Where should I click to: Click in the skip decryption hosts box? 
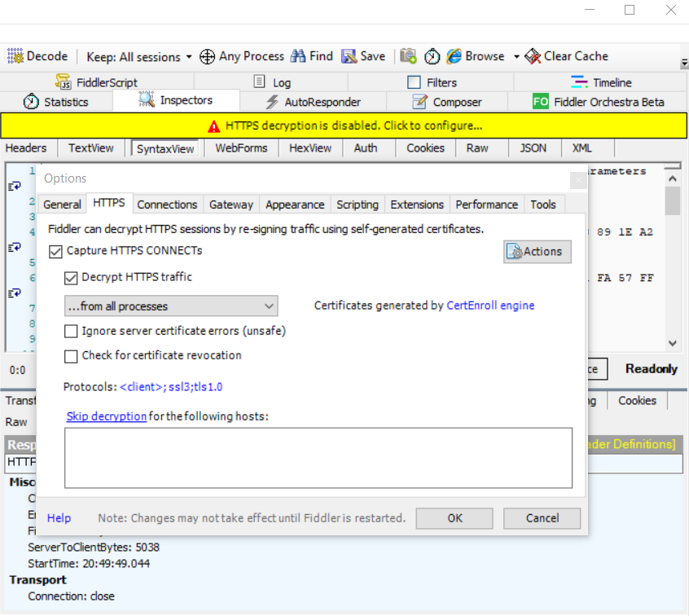click(x=318, y=458)
